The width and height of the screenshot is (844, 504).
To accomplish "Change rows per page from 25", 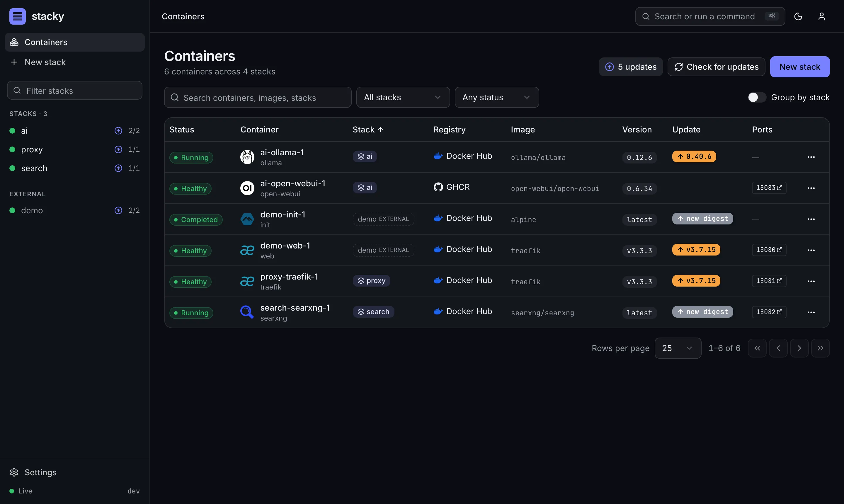I will click(678, 348).
